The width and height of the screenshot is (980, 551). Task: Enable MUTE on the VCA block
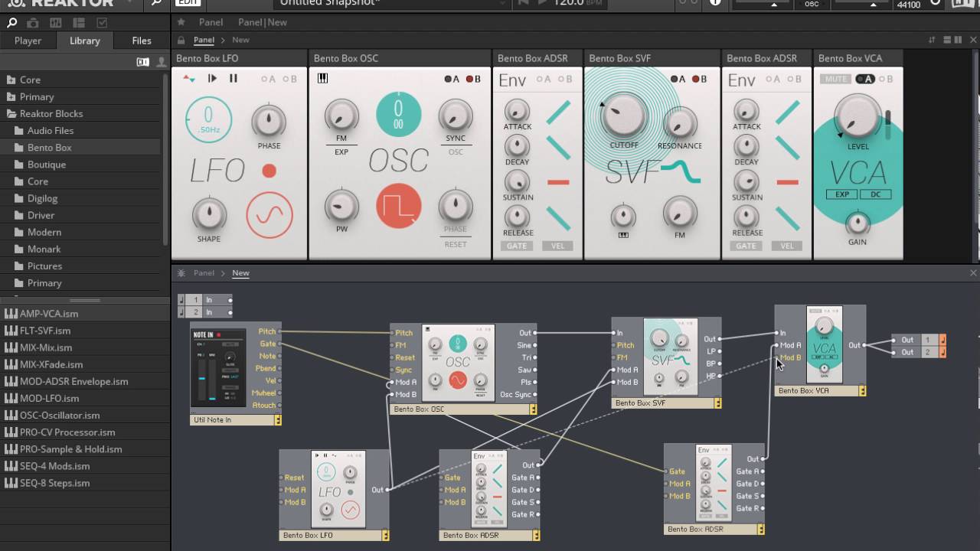(x=836, y=79)
